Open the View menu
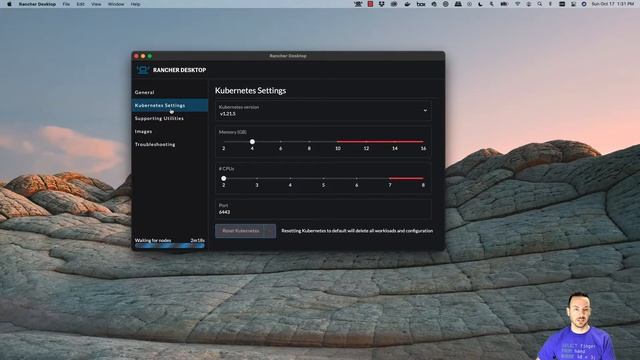 pos(96,4)
